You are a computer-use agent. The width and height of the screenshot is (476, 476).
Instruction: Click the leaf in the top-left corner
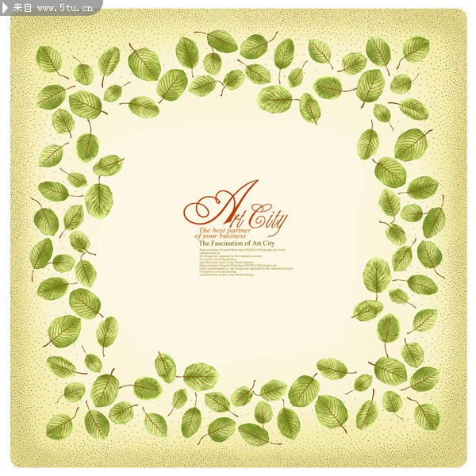click(49, 59)
